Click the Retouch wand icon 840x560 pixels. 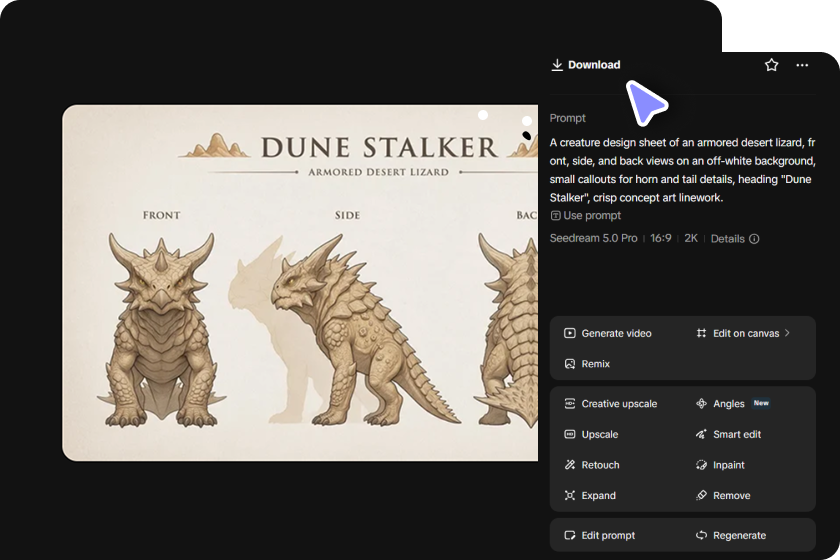(569, 465)
